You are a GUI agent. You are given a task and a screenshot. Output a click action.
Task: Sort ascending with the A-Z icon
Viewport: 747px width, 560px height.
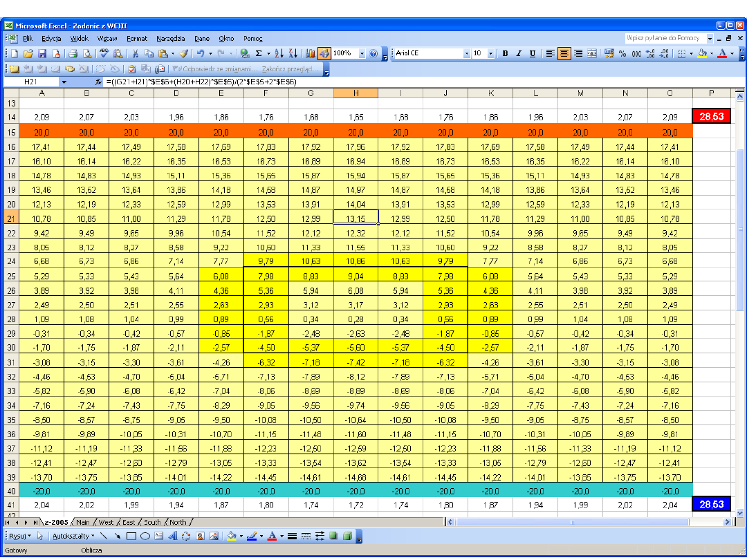tap(279, 53)
